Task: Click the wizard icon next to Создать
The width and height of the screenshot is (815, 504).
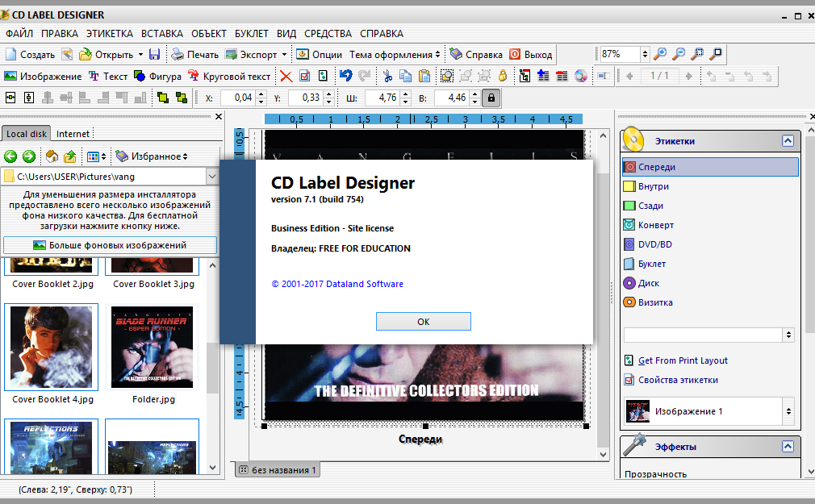Action: click(x=67, y=55)
